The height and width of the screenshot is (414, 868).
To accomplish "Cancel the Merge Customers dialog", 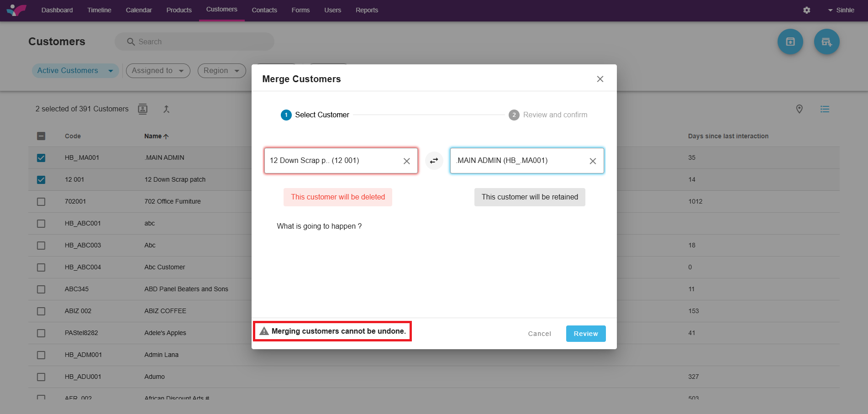I will (x=539, y=334).
